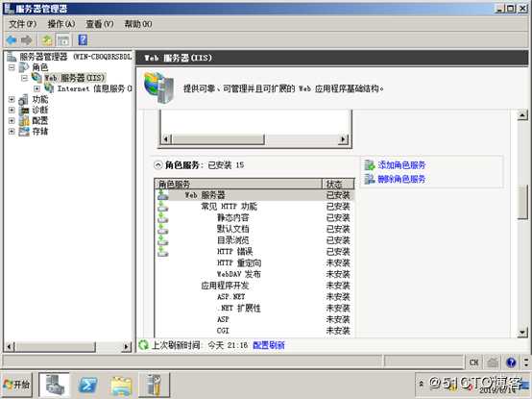
Task: Click the Forward arrow toolbar icon
Action: tap(27, 40)
